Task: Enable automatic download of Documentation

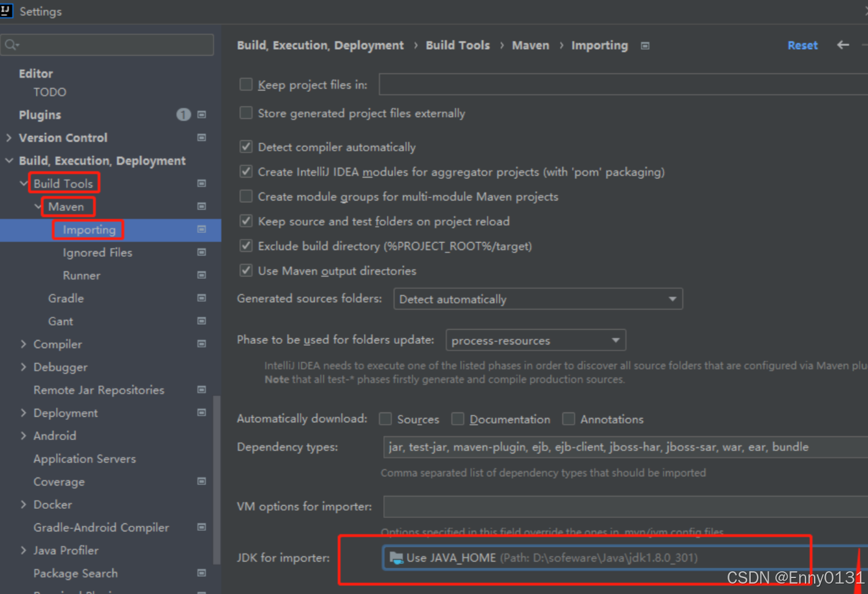Action: pyautogui.click(x=457, y=419)
